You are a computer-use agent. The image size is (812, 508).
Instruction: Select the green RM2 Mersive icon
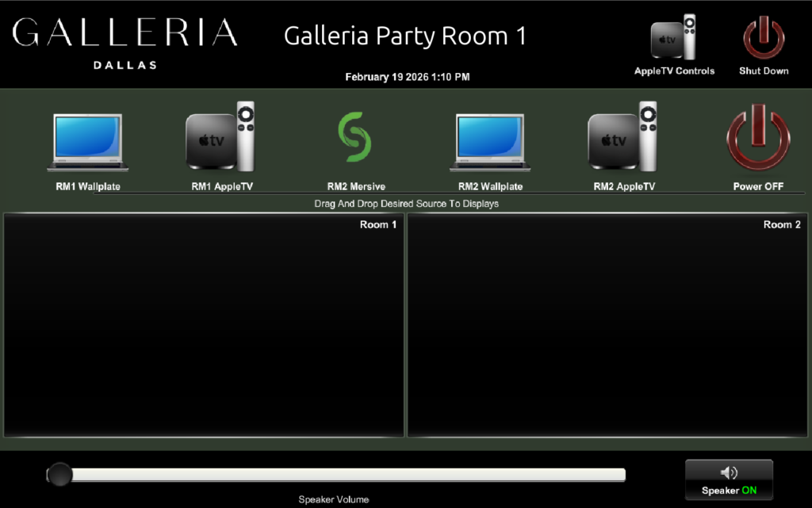tap(355, 139)
